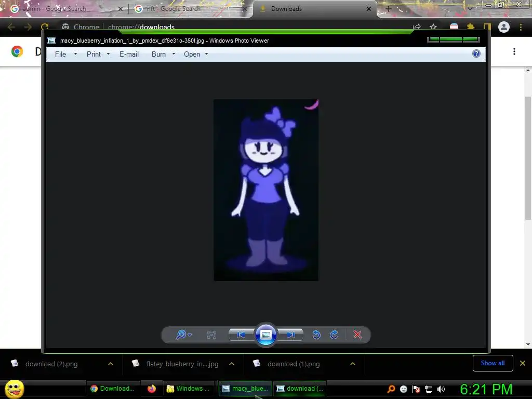The image size is (532, 399).
Task: Switch to the download (... Photo Viewer taskbar item
Action: (300, 389)
